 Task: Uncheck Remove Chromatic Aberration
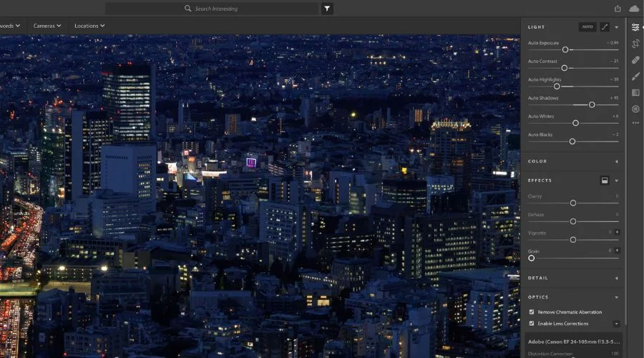[532, 312]
